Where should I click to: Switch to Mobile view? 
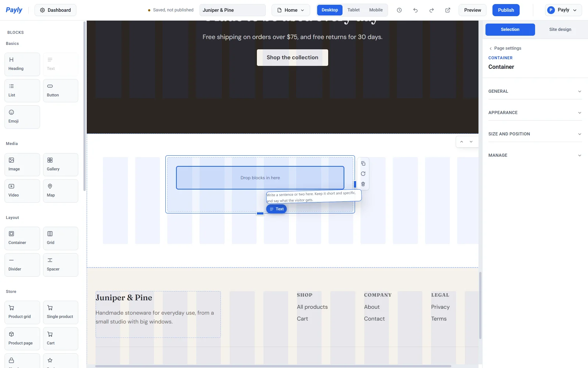click(376, 10)
